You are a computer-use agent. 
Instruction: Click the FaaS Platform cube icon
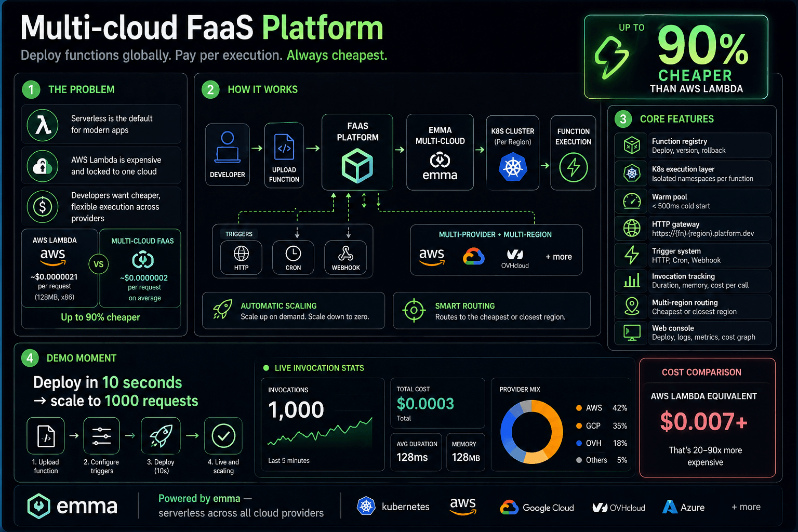[x=357, y=166]
